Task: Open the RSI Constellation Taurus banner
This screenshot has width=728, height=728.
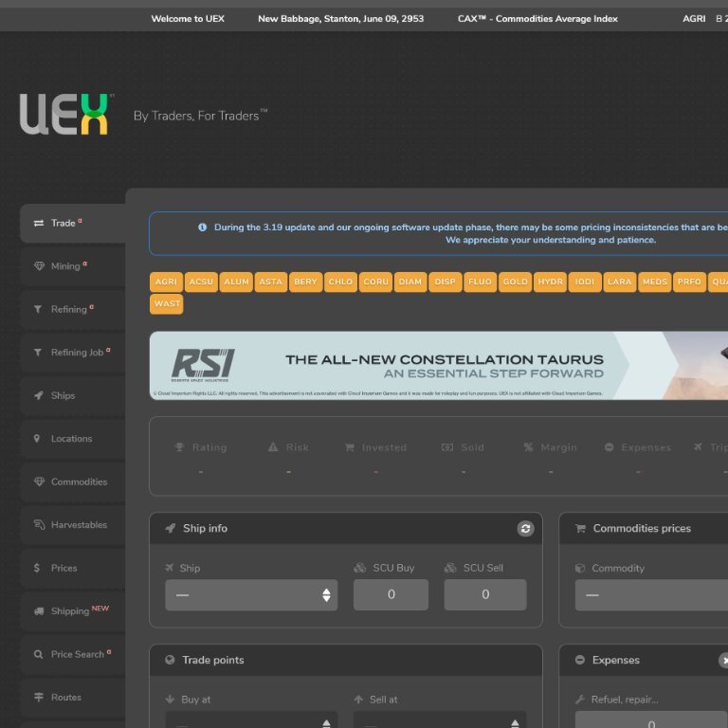Action: 438,365
